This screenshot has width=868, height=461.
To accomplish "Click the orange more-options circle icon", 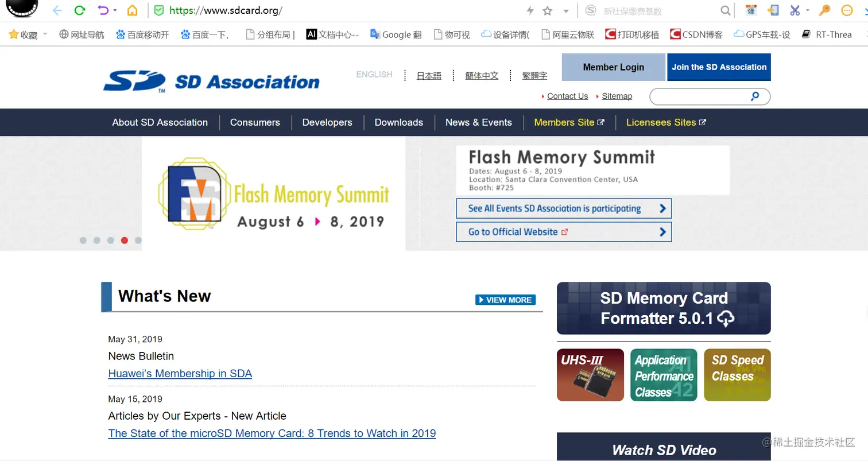I will (x=847, y=10).
